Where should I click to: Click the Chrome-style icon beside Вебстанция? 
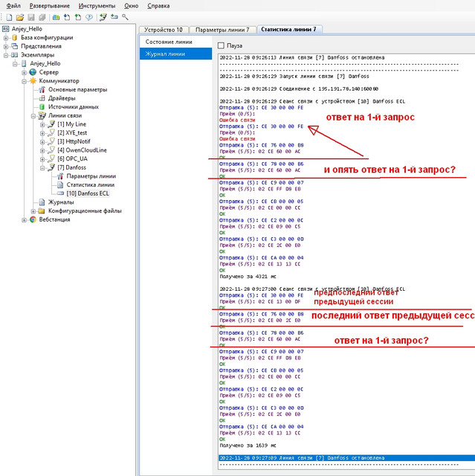click(x=33, y=219)
